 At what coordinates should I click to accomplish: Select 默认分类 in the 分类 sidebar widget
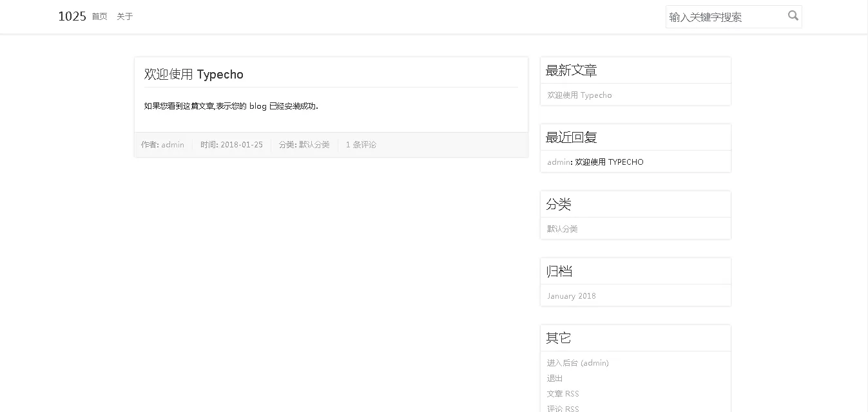562,229
